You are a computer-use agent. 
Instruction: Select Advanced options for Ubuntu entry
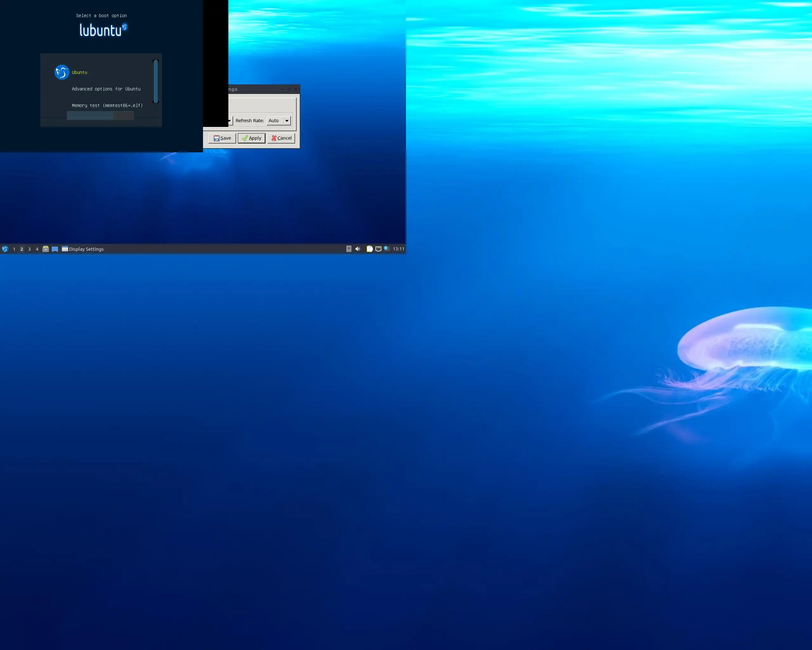click(x=106, y=89)
